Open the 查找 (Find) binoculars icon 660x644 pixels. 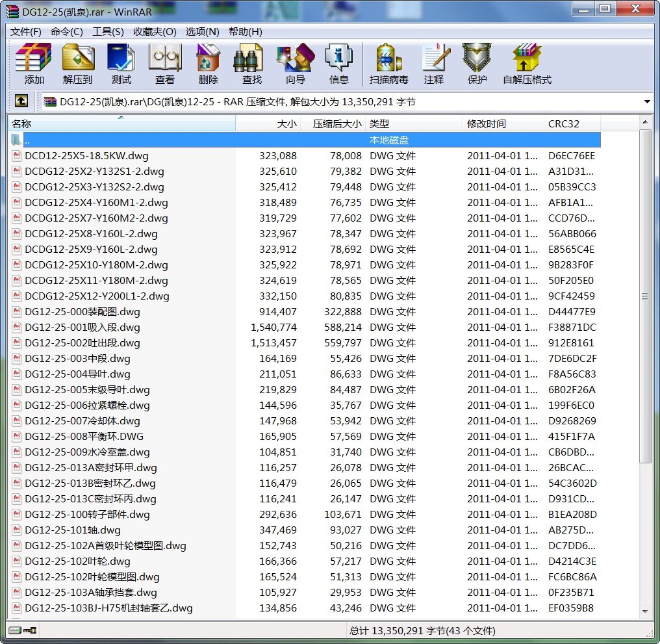251,64
